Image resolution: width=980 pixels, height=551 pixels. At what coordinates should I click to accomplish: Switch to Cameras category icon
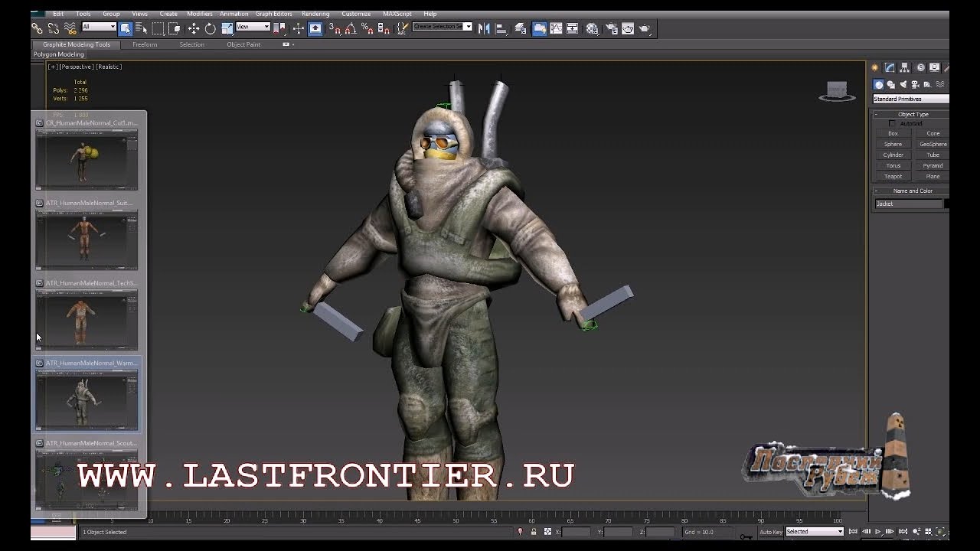(915, 84)
